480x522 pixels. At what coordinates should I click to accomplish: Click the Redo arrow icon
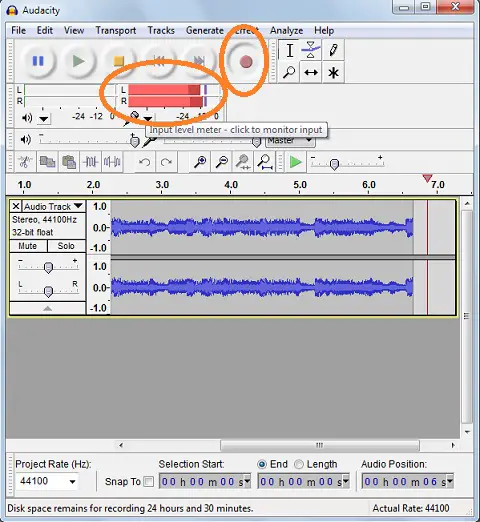[166, 162]
